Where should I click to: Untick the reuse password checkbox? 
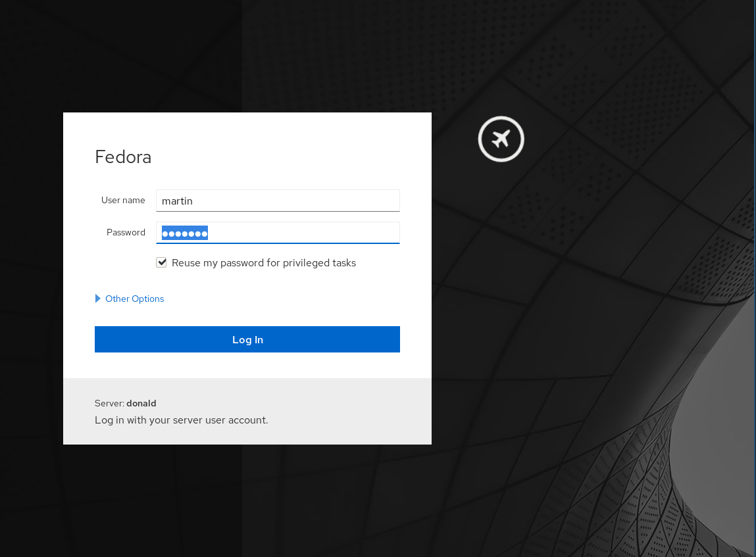pos(161,262)
